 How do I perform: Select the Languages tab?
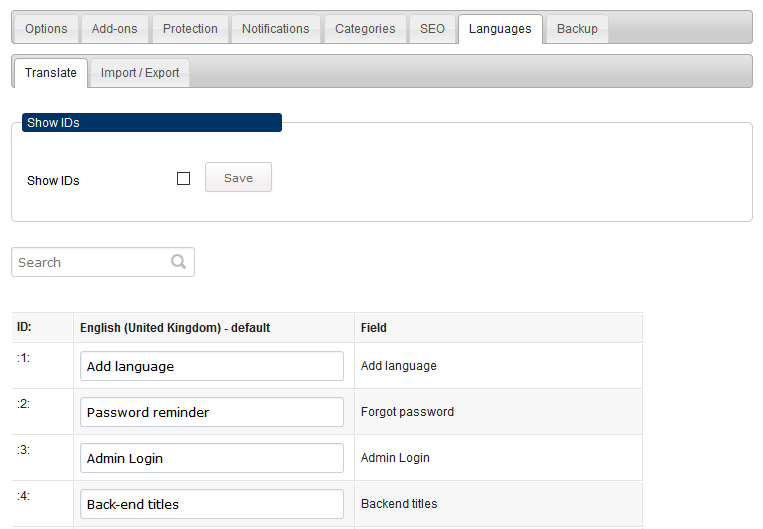500,29
